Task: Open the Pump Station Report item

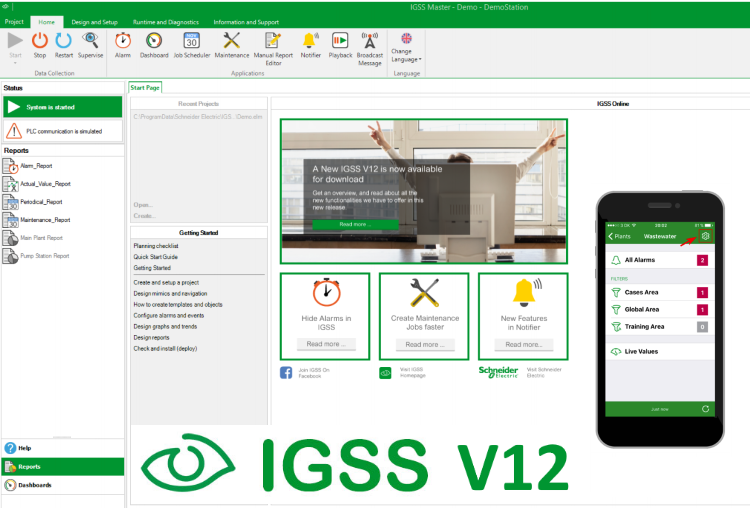Action: 44,256
